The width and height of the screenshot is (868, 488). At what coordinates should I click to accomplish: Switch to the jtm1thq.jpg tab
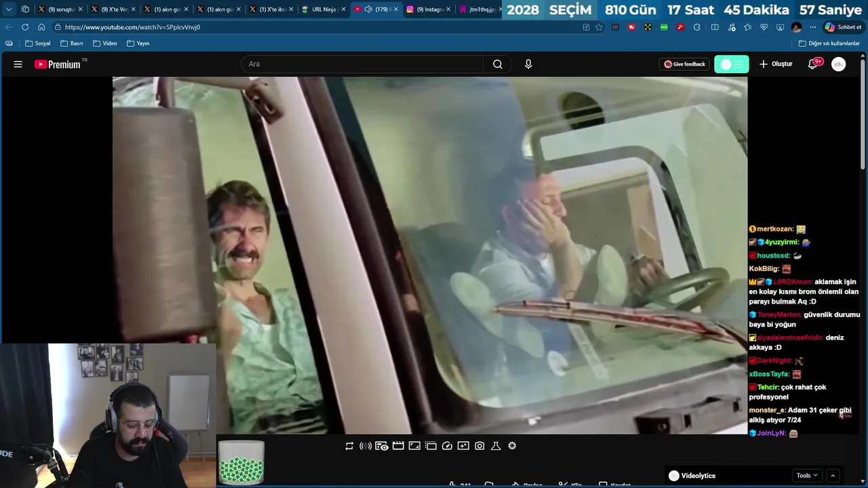[x=477, y=9]
